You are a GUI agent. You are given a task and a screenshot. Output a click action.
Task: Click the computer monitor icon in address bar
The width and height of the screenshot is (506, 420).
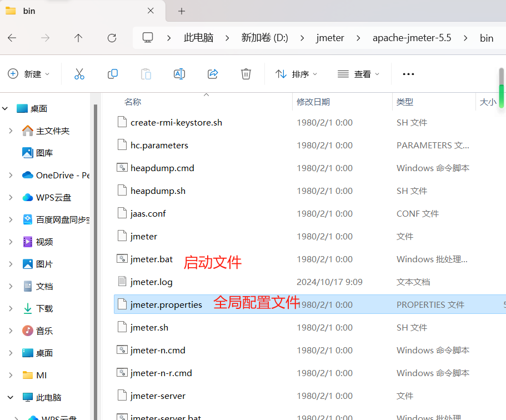[x=148, y=38]
